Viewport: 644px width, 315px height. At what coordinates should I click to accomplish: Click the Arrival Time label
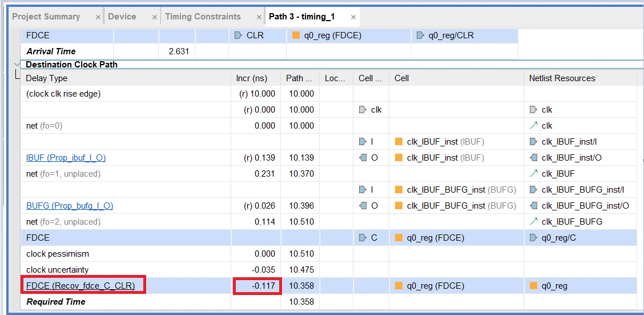pos(51,52)
